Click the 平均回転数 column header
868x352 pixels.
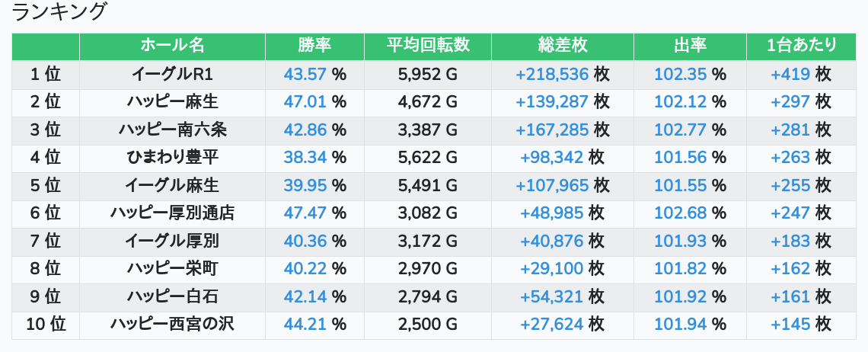pos(427,46)
